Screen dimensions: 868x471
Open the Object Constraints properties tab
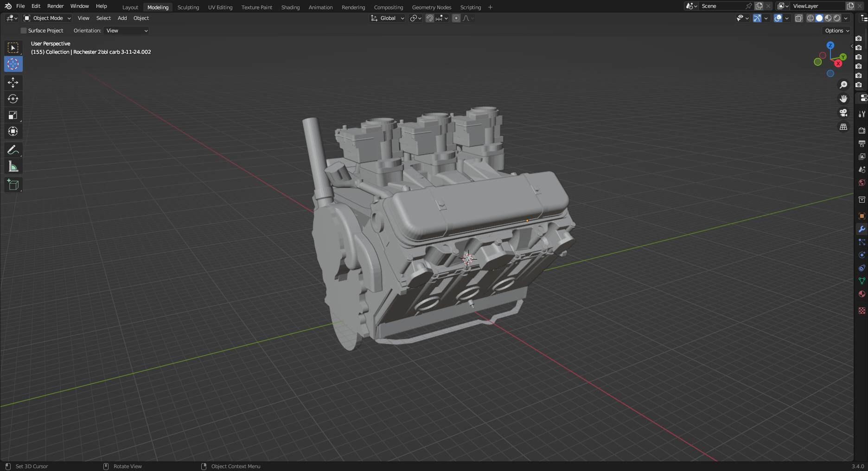[862, 268]
